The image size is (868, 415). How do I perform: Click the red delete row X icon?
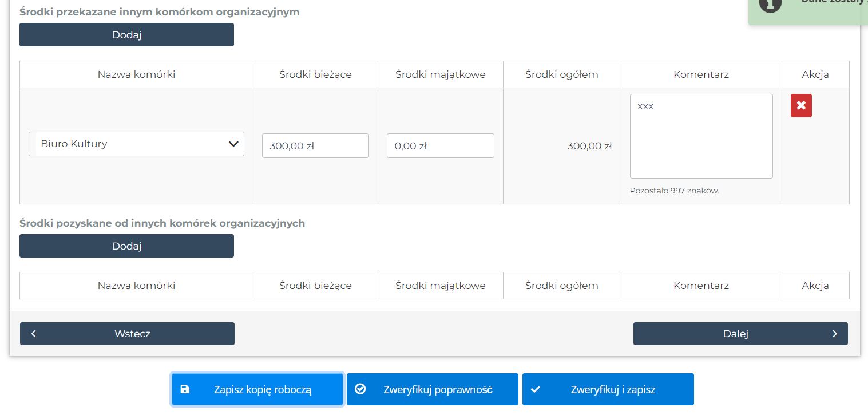point(801,106)
